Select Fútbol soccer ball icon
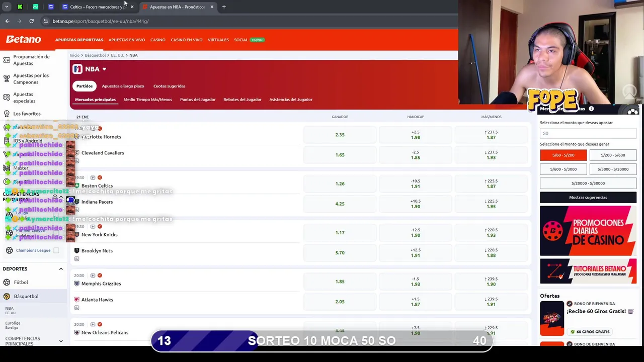644x362 pixels. [x=7, y=282]
